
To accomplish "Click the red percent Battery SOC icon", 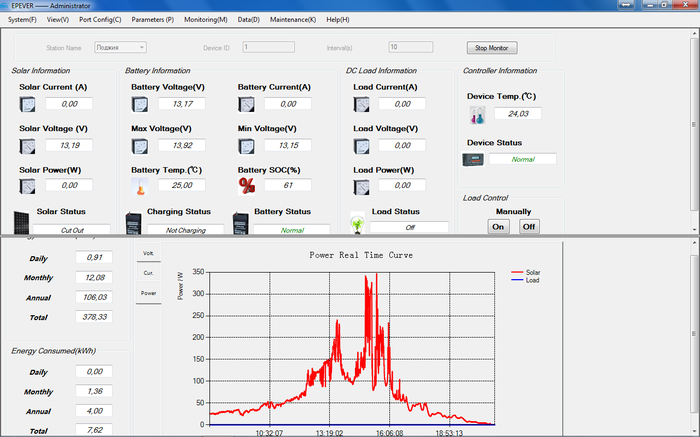I will pos(247,185).
